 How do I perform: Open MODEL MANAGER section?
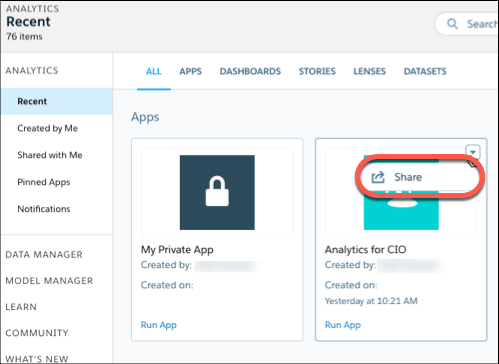point(49,281)
